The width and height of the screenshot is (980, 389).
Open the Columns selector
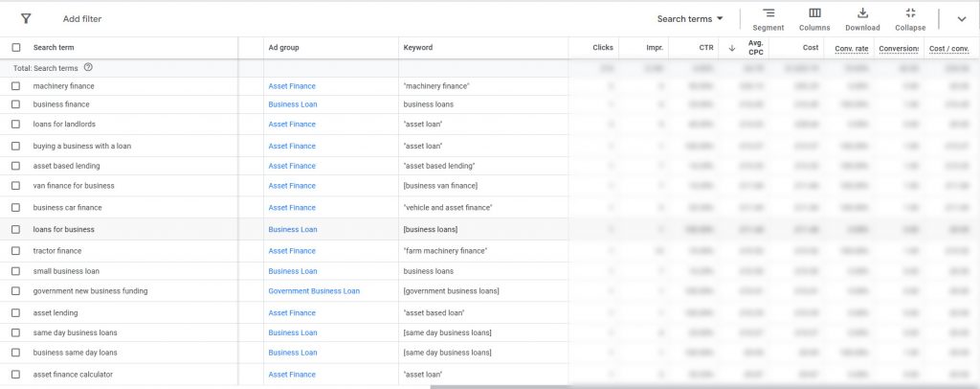(813, 18)
